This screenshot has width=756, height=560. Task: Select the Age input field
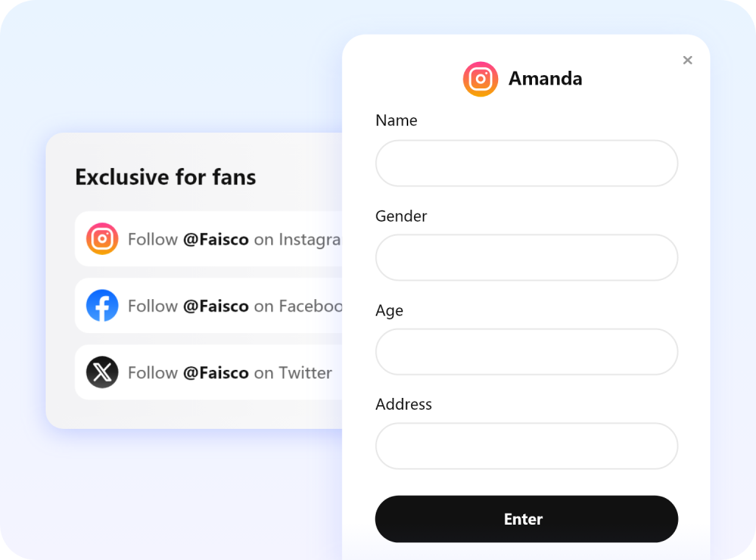coord(526,352)
